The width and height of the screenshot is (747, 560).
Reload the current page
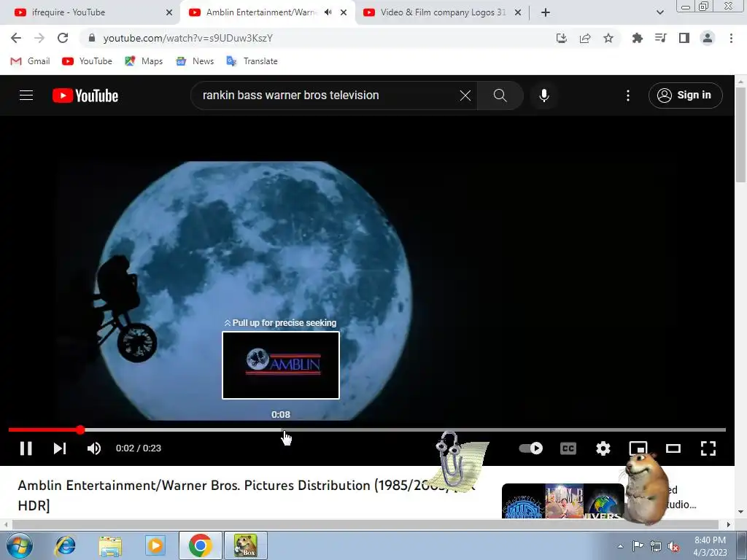[x=63, y=38]
